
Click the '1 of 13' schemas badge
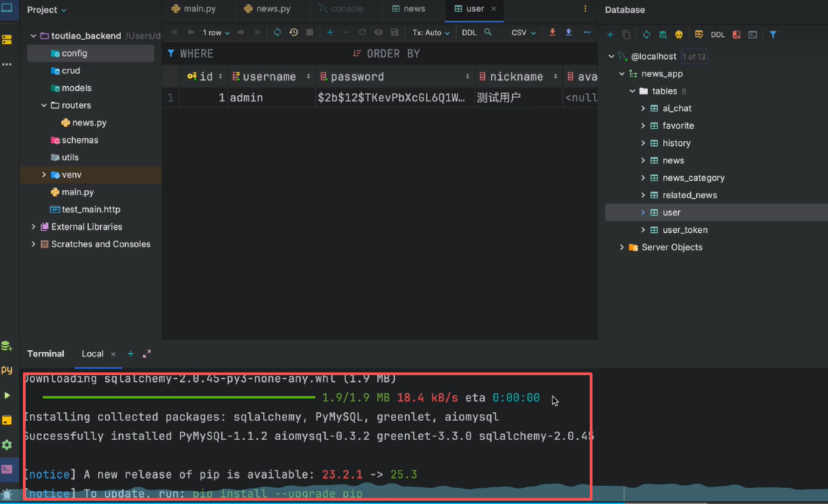click(694, 57)
